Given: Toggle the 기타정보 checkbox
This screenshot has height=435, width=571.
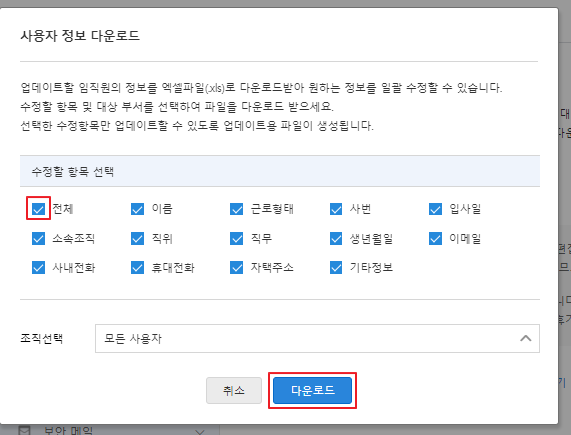Looking at the screenshot, I should click(x=336, y=268).
